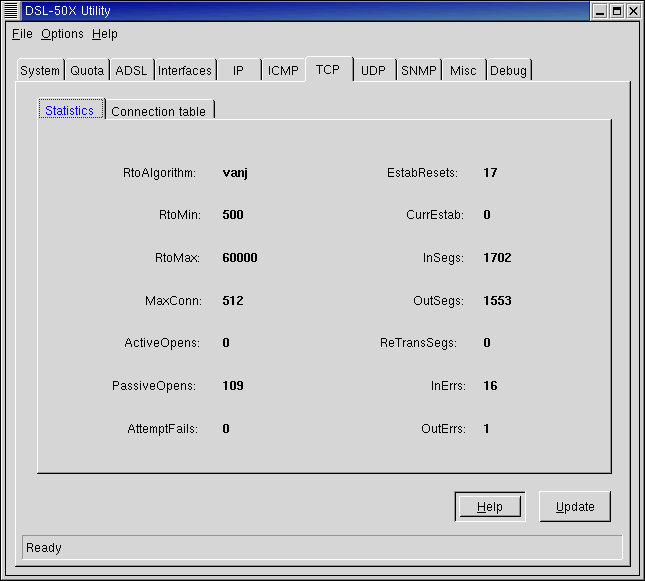
Task: Switch to the ADSL tab
Action: coord(131,70)
